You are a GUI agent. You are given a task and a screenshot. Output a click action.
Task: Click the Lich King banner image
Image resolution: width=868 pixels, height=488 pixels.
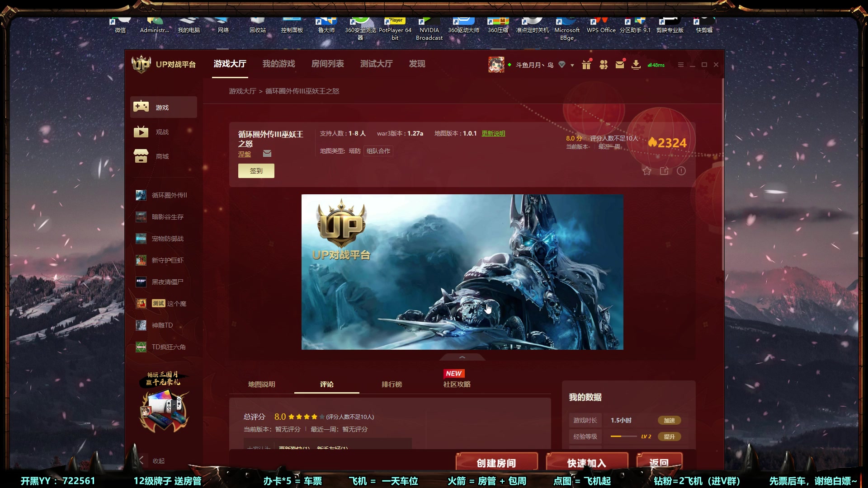tap(462, 272)
